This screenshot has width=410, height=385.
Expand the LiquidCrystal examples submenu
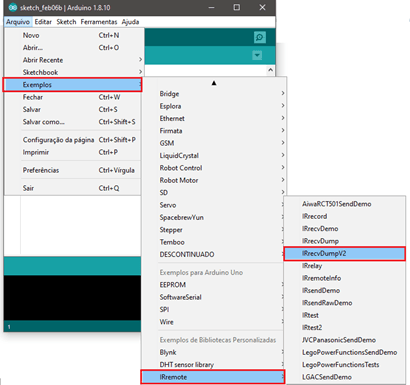tap(214, 155)
